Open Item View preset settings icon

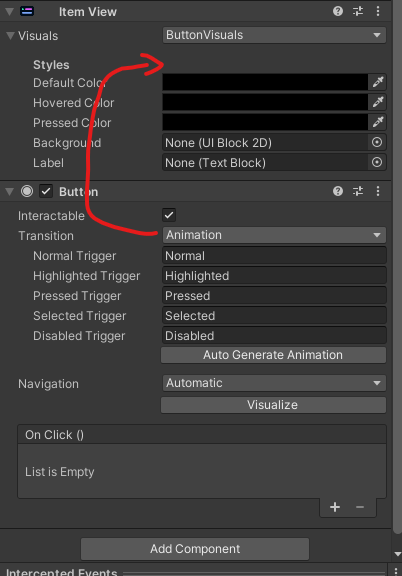point(358,11)
